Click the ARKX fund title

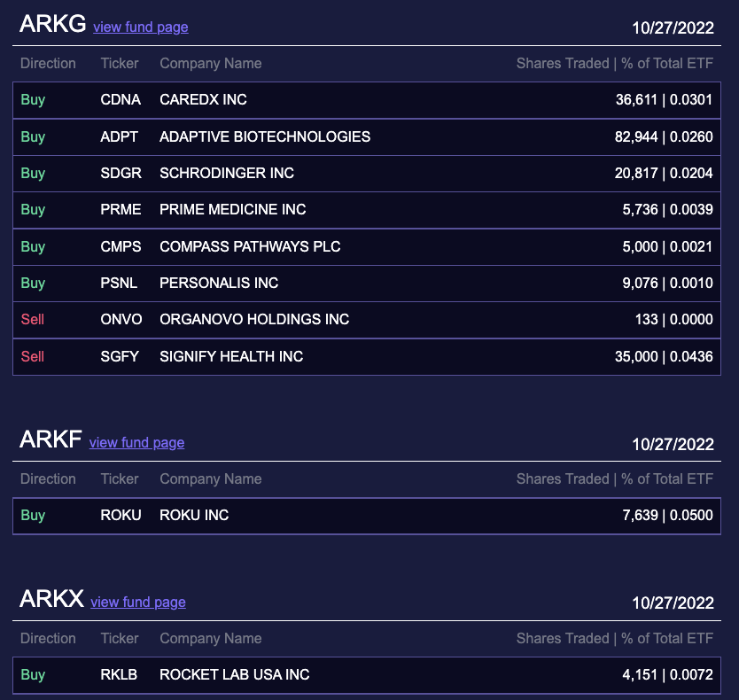tap(50, 599)
